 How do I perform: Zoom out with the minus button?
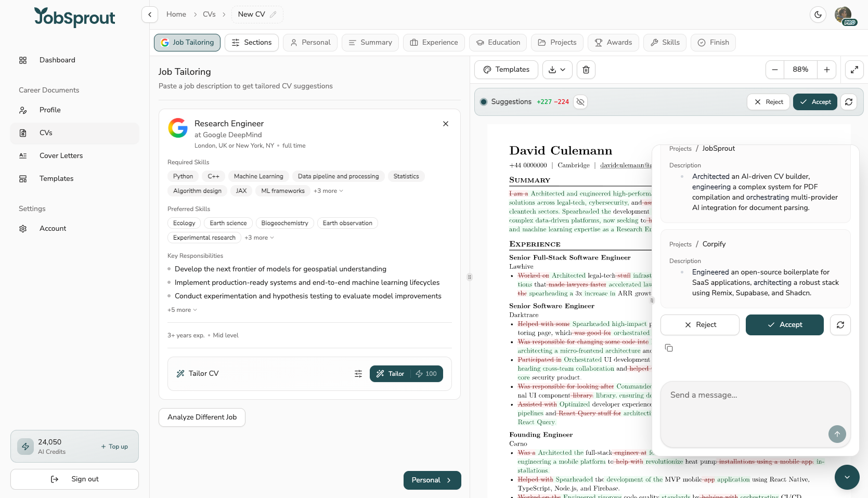point(775,70)
